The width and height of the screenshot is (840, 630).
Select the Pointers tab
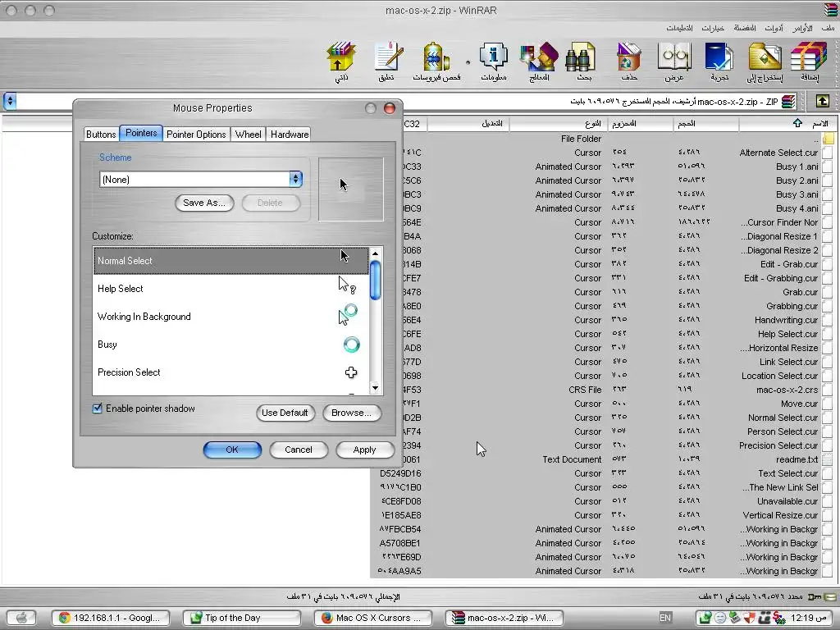(x=141, y=133)
